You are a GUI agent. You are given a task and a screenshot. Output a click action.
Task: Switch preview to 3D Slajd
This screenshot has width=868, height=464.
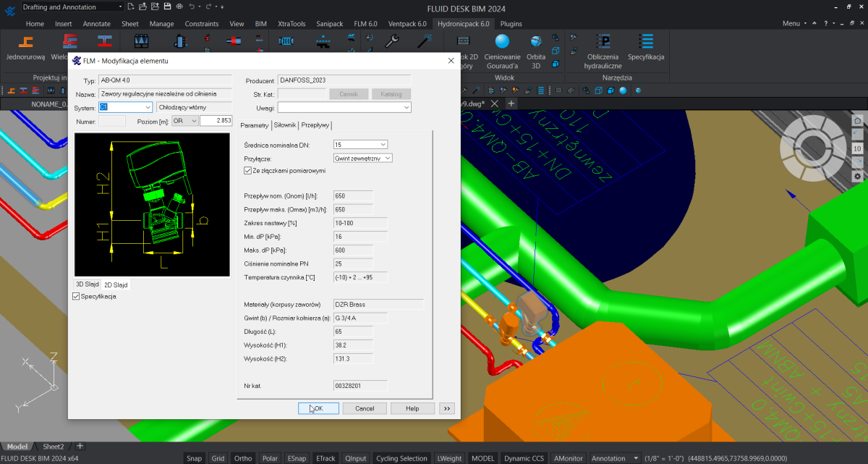[87, 284]
